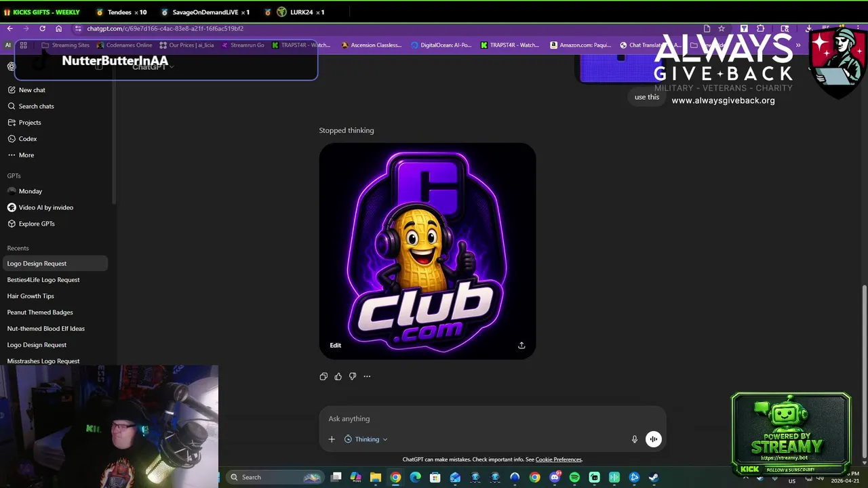
Task: Add attachment with the plus icon
Action: click(332, 439)
